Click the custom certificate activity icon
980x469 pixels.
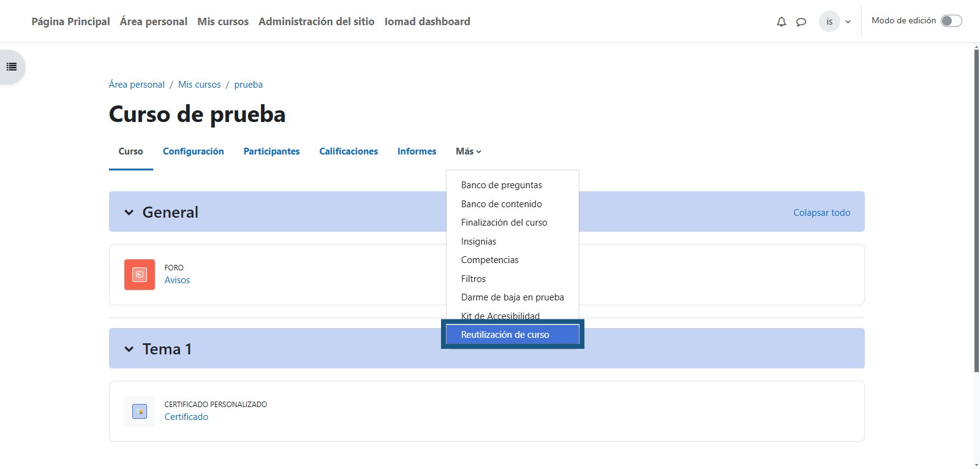coord(140,411)
